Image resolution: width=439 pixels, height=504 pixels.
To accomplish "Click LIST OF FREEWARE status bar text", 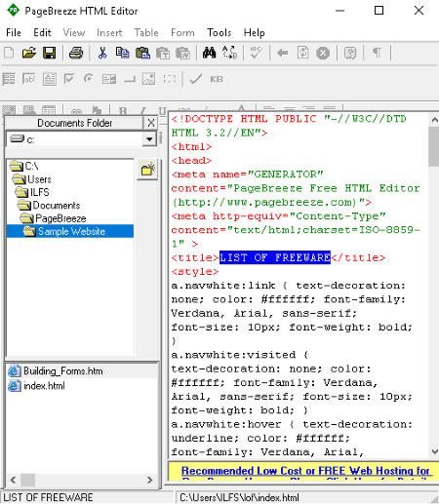I will tap(48, 497).
